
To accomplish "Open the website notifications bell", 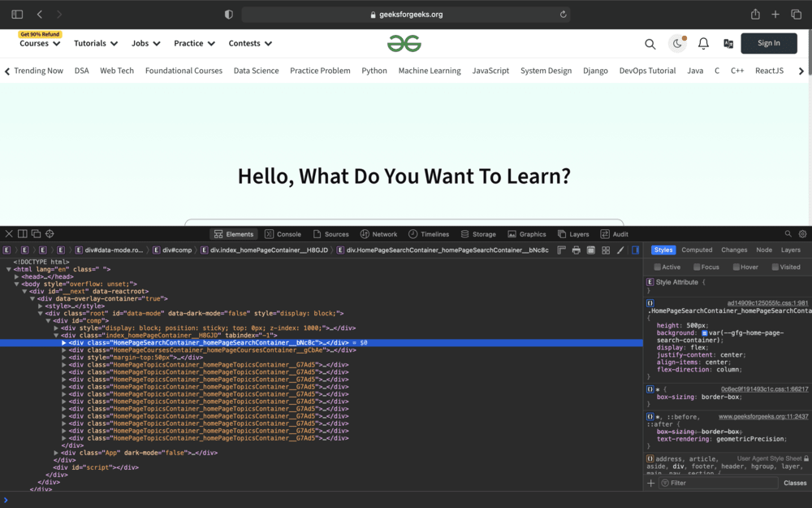I will pos(703,44).
